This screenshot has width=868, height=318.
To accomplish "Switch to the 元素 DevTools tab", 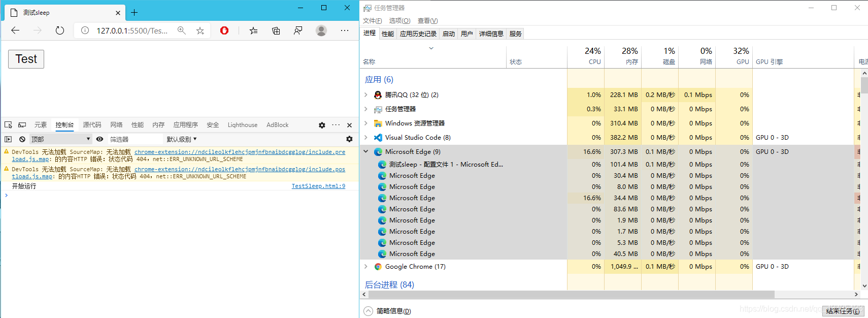I will (41, 125).
